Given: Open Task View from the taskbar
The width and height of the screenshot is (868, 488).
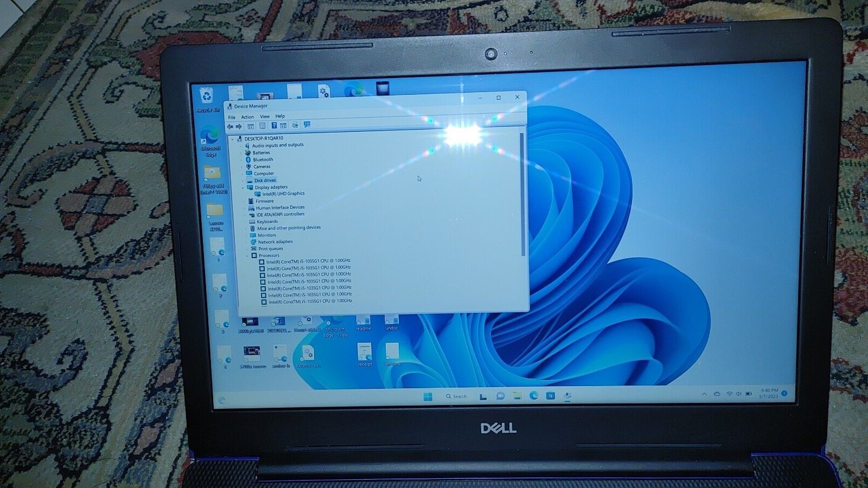Looking at the screenshot, I should click(483, 396).
